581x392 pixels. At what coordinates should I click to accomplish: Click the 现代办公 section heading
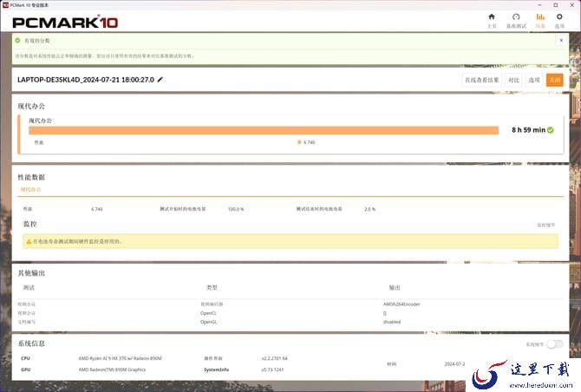pos(31,107)
